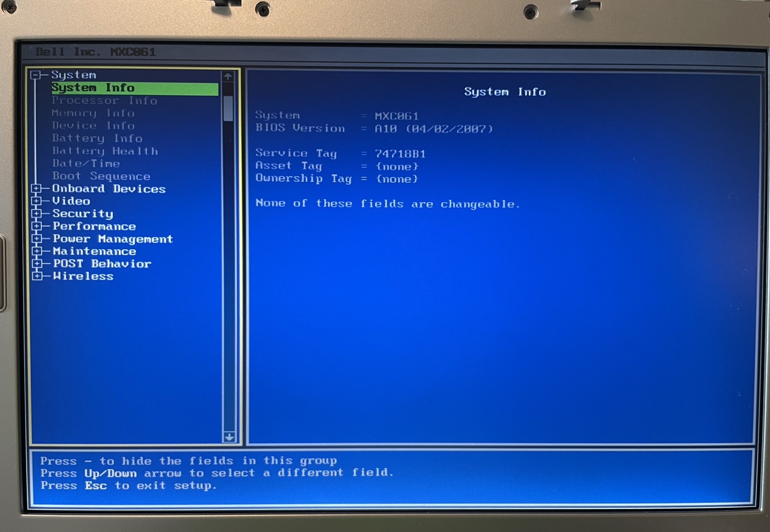770x532 pixels.
Task: Expand the Video group
Action: (37, 201)
